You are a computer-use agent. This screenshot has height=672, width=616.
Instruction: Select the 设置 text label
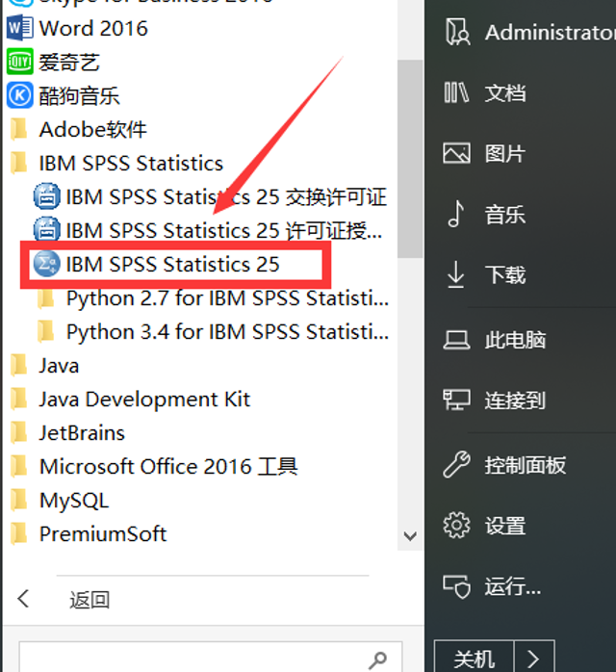coord(505,526)
